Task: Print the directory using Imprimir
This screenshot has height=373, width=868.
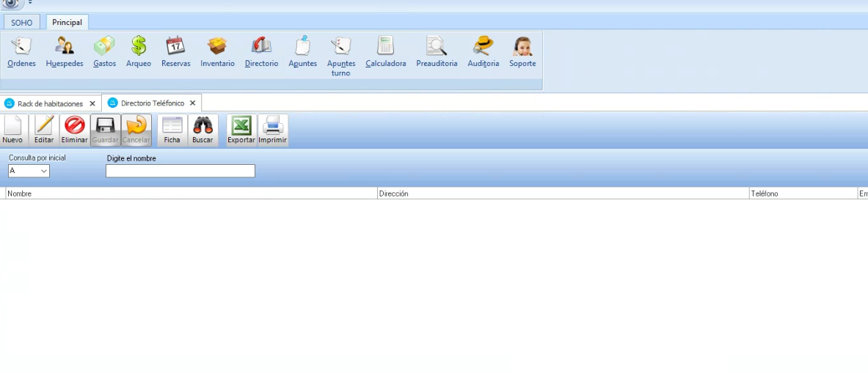Action: coord(273,130)
